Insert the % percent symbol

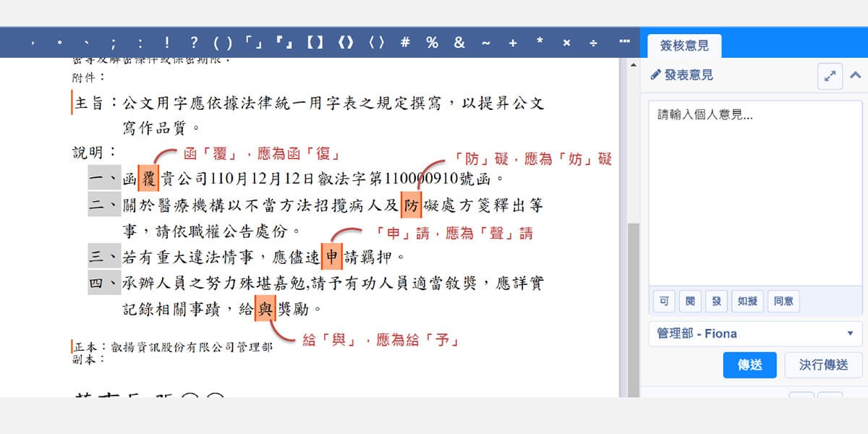[x=433, y=43]
